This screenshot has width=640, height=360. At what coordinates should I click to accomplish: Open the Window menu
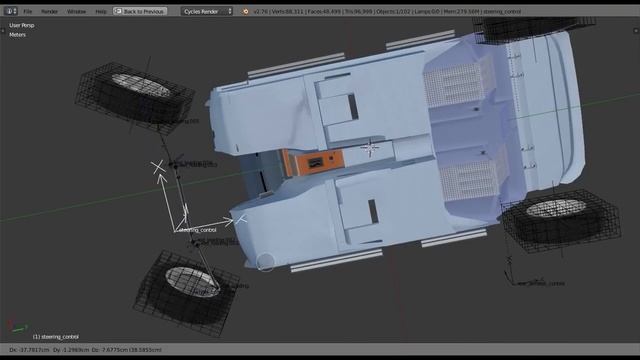pyautogui.click(x=76, y=11)
